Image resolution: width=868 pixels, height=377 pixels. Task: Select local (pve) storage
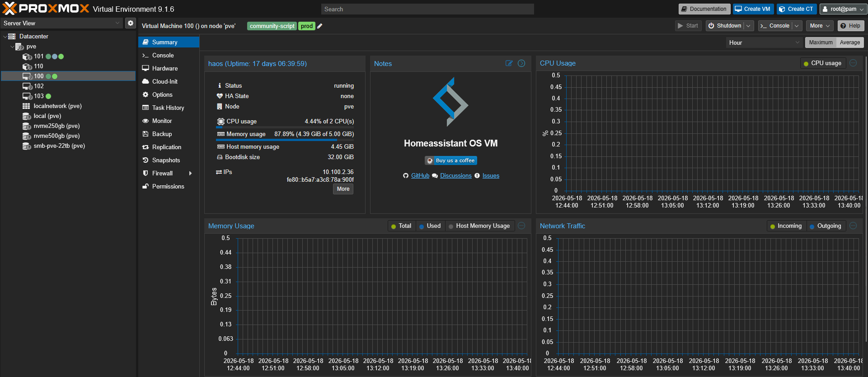pos(68,116)
